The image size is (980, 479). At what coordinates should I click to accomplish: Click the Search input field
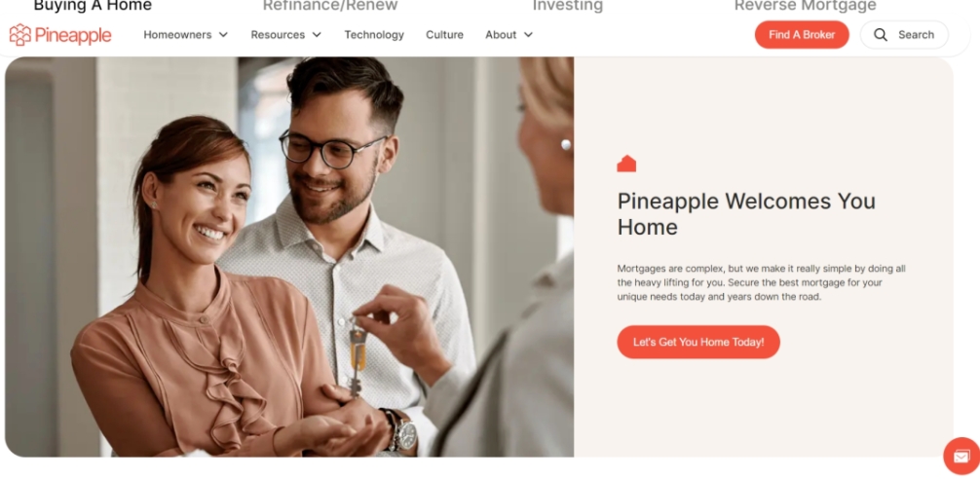904,35
